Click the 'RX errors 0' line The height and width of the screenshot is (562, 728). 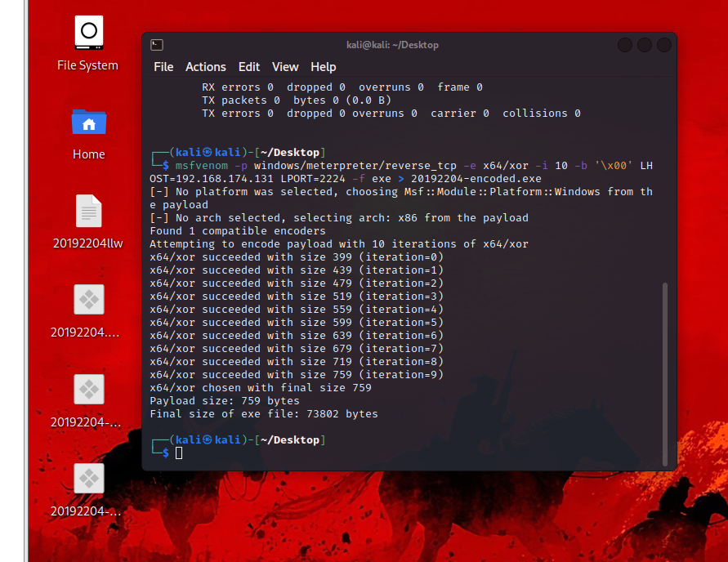342,87
